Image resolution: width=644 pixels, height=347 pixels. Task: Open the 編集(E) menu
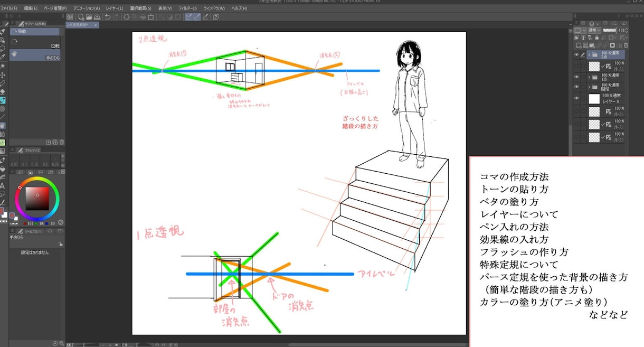31,8
